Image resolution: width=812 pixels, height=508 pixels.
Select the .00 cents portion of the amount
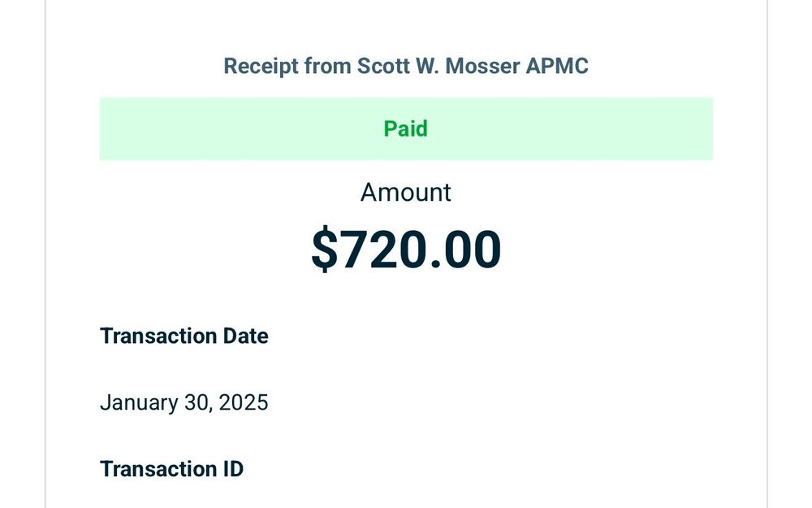pos(464,250)
